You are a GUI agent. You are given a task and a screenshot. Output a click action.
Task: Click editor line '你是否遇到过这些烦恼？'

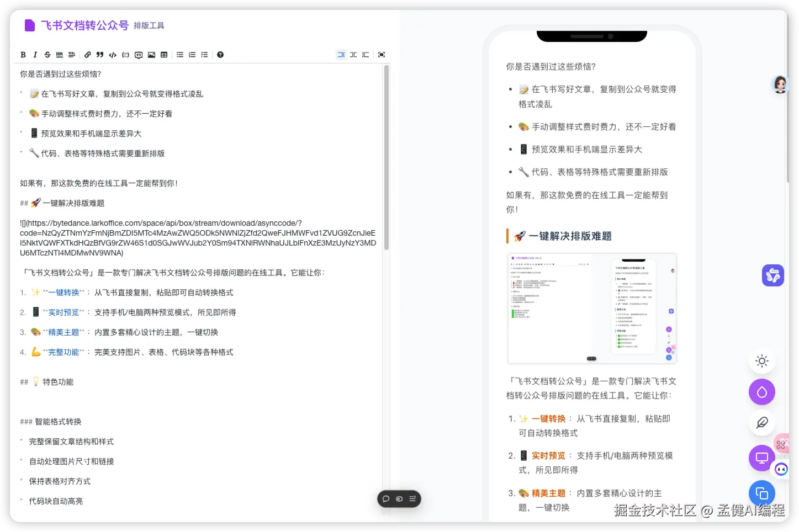61,74
